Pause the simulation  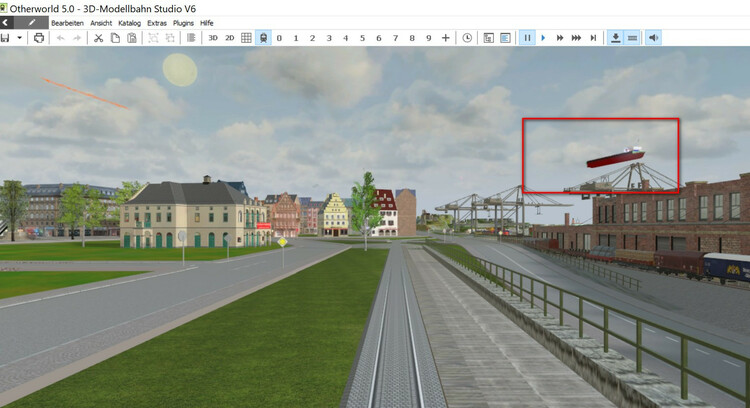[x=526, y=38]
